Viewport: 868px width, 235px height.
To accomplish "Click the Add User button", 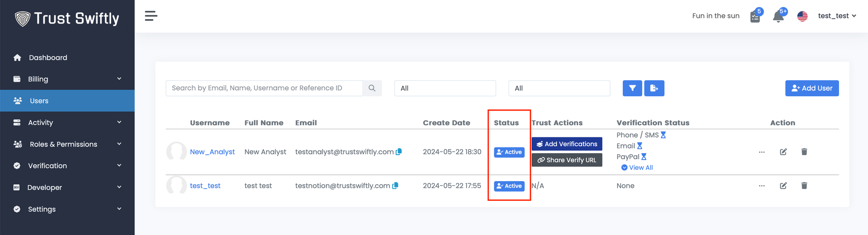I will 812,88.
